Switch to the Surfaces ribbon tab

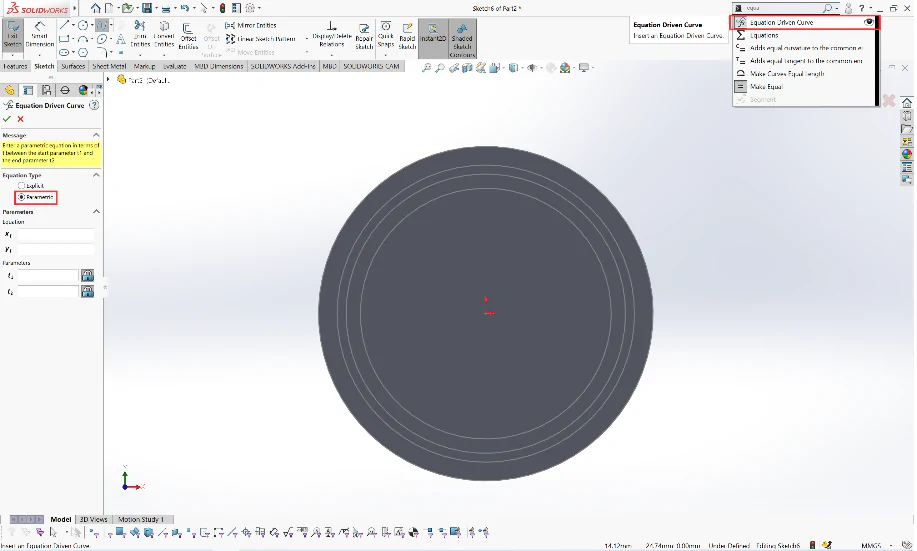[73, 66]
